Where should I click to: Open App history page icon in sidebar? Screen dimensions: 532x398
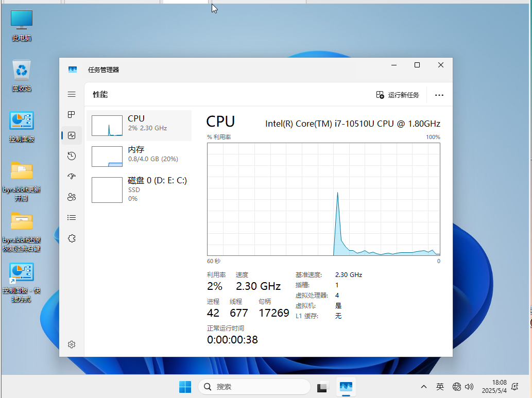[72, 156]
